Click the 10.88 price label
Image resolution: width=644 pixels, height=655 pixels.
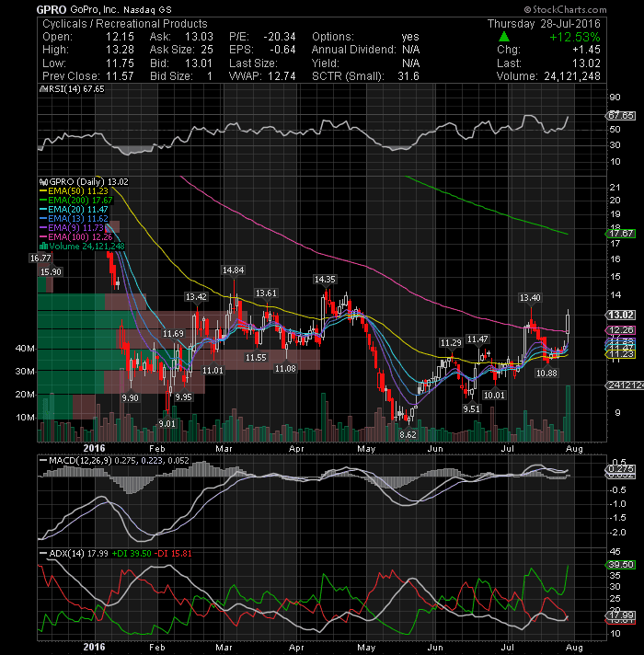tap(546, 373)
